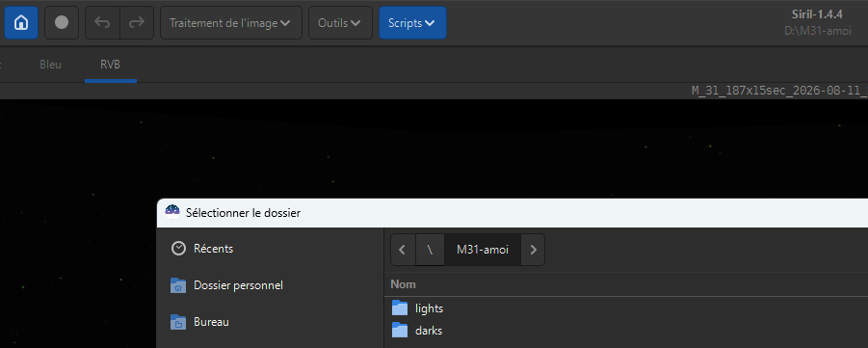Click the home folder icon beside Dossier personnel
Image resolution: width=868 pixels, height=348 pixels.
(x=178, y=285)
